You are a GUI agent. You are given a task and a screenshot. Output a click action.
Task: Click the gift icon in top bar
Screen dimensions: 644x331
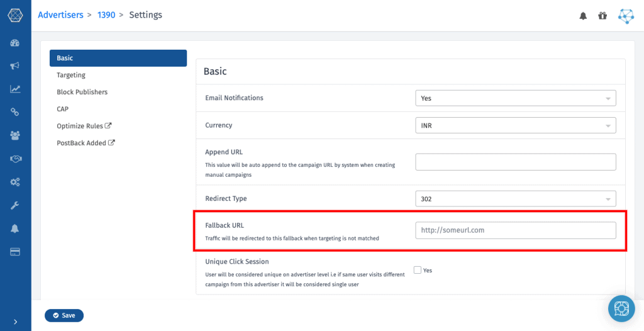(602, 16)
